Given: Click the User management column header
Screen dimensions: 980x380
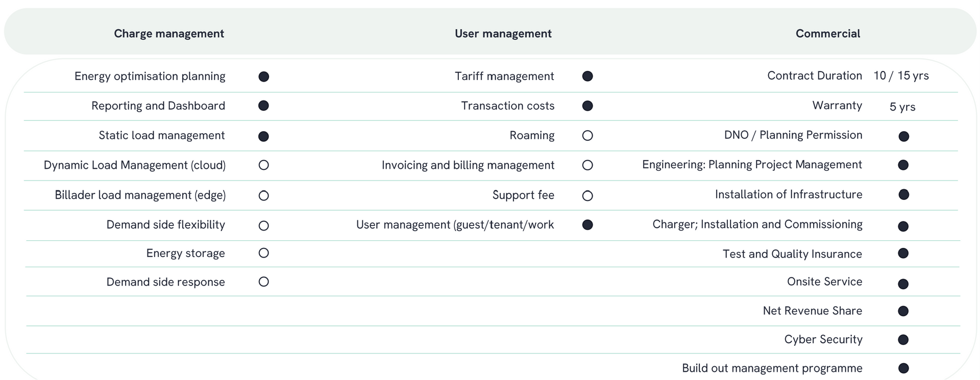Looking at the screenshot, I should (503, 34).
